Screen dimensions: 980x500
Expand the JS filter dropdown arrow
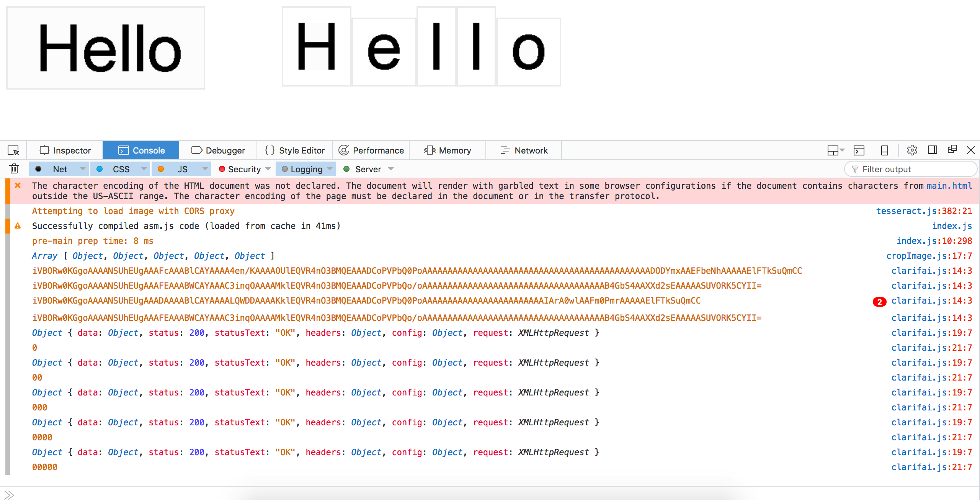205,169
